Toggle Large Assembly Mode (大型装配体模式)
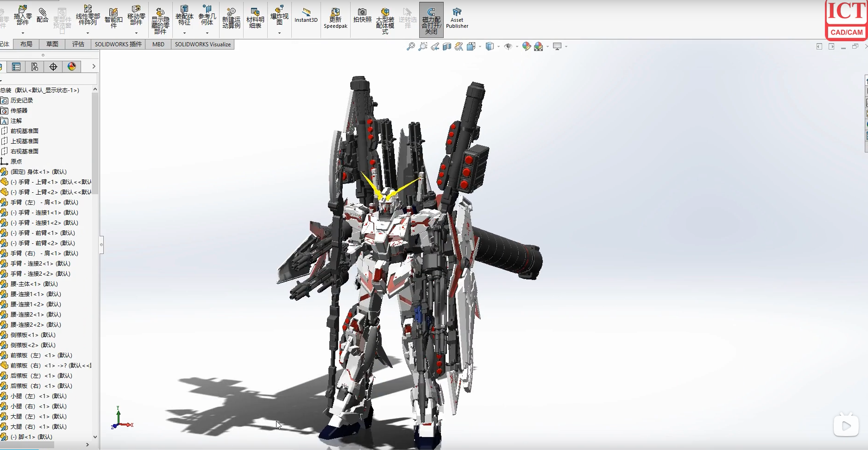The image size is (868, 450). [385, 21]
